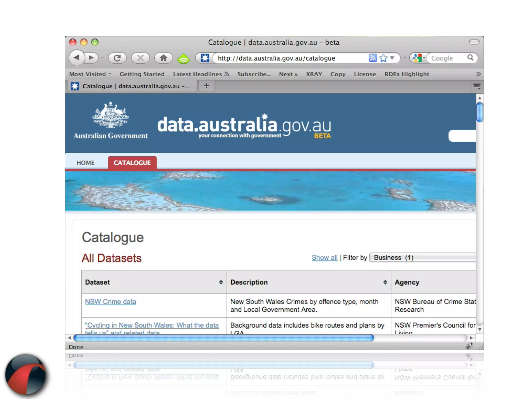Screen dimensions: 532x399
Task: Expand bookmarks toolbar overflow chevron
Action: 478,74
